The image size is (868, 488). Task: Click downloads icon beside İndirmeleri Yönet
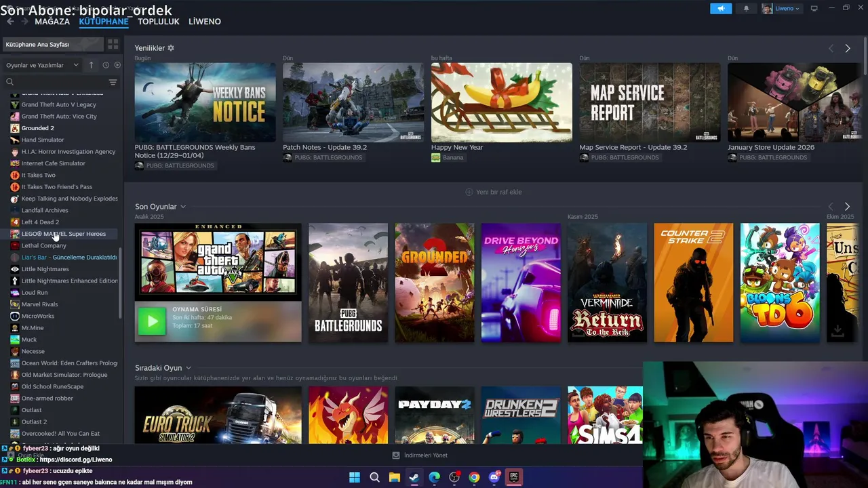[396, 455]
